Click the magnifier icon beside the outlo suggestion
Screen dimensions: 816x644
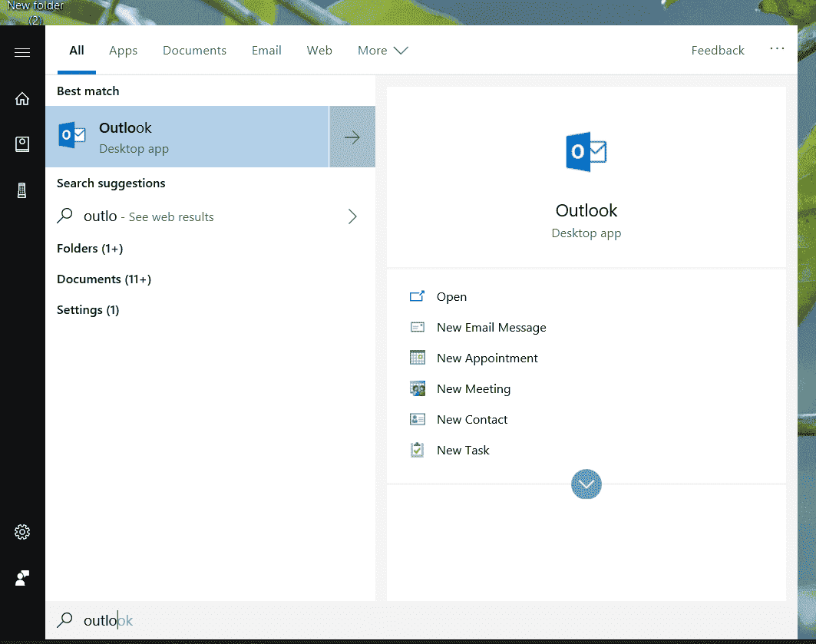click(x=64, y=216)
